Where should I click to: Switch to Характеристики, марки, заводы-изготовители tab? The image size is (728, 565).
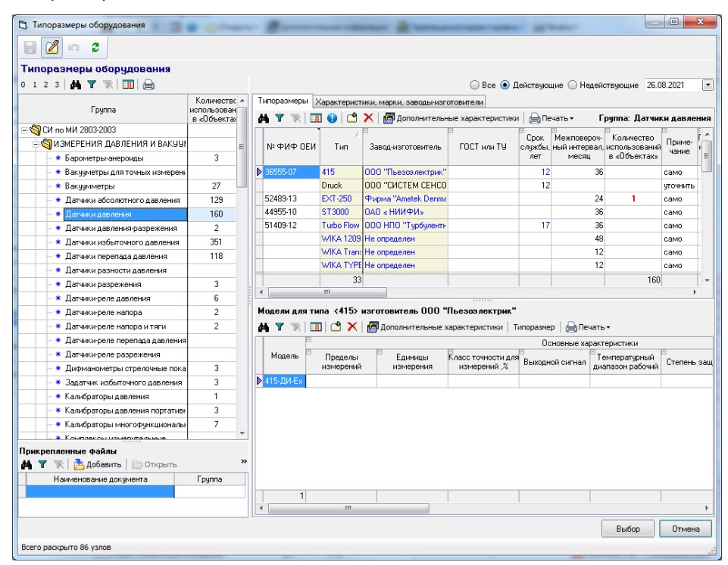[x=399, y=101]
